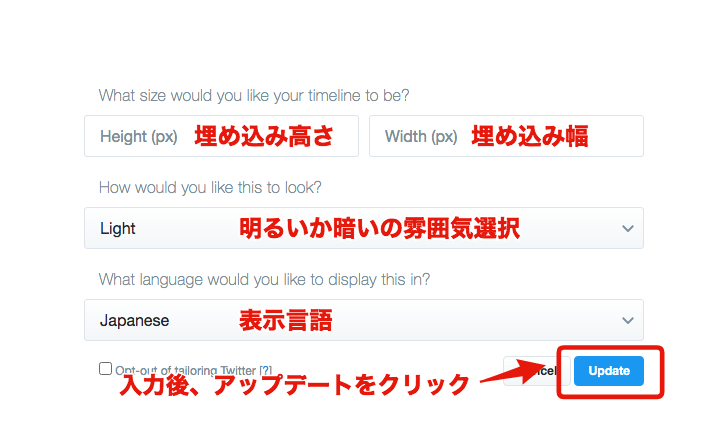Select the partially hidden Cancel button
The height and width of the screenshot is (429, 728).
click(536, 371)
